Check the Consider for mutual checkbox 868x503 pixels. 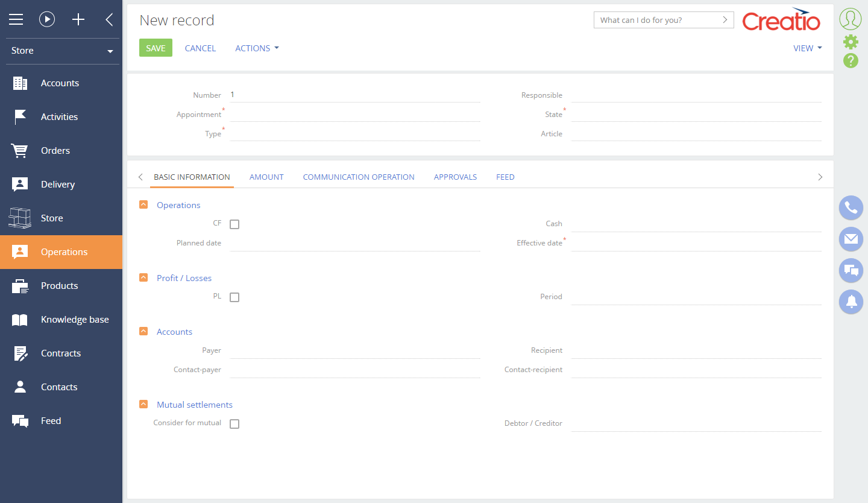pyautogui.click(x=234, y=424)
